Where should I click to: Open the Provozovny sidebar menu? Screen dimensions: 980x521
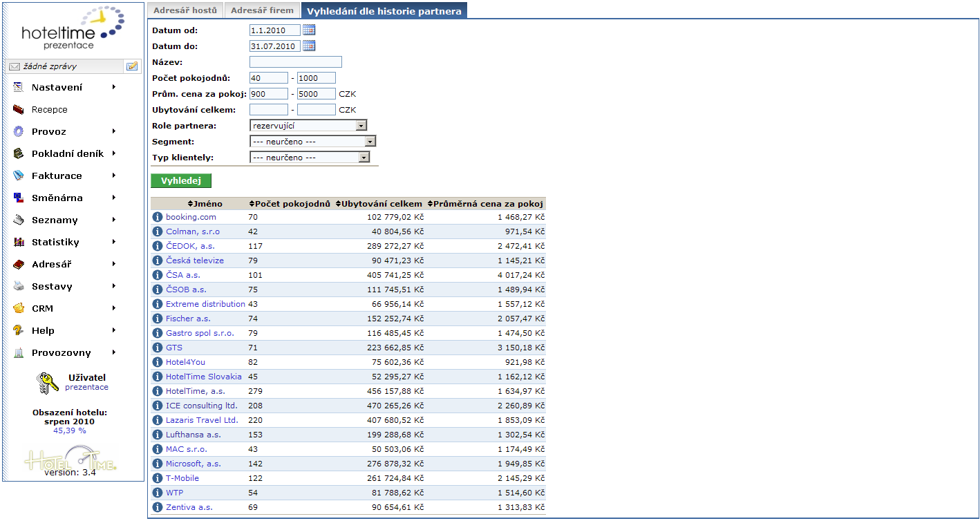(64, 352)
